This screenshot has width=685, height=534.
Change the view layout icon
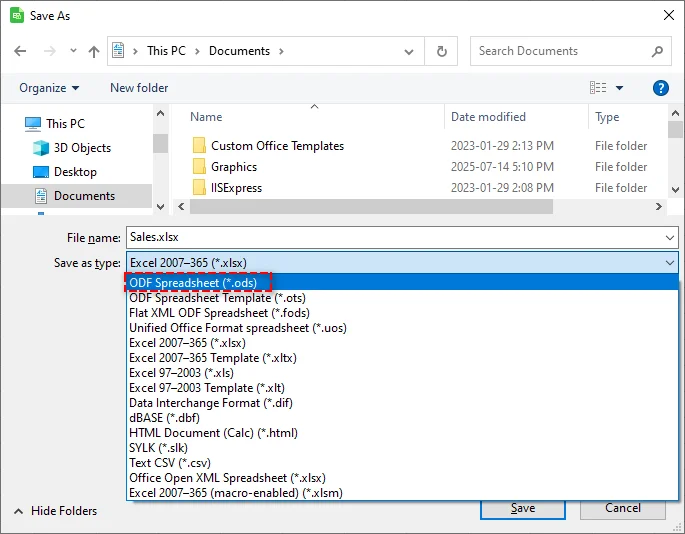click(x=598, y=88)
